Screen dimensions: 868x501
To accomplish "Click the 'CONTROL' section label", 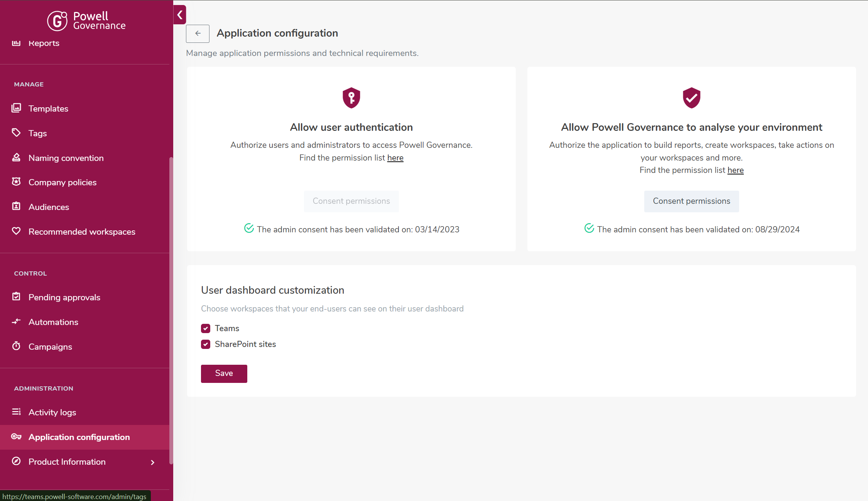I will (x=30, y=273).
